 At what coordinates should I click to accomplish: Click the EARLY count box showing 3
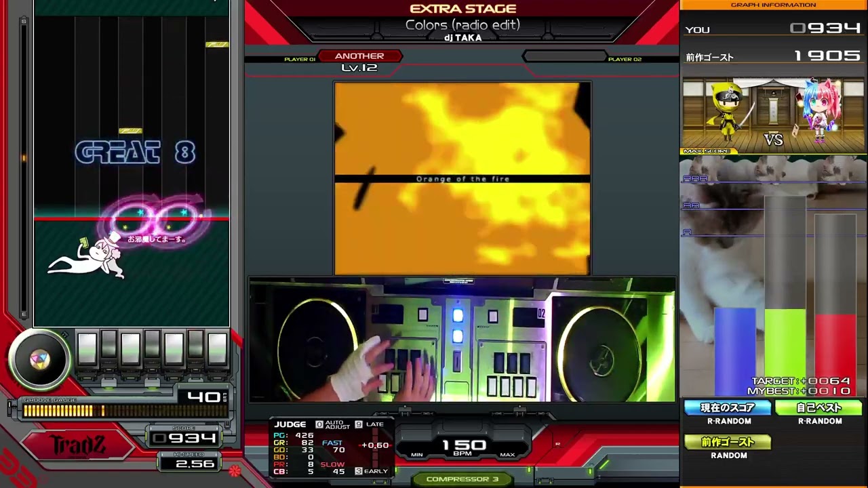(359, 471)
